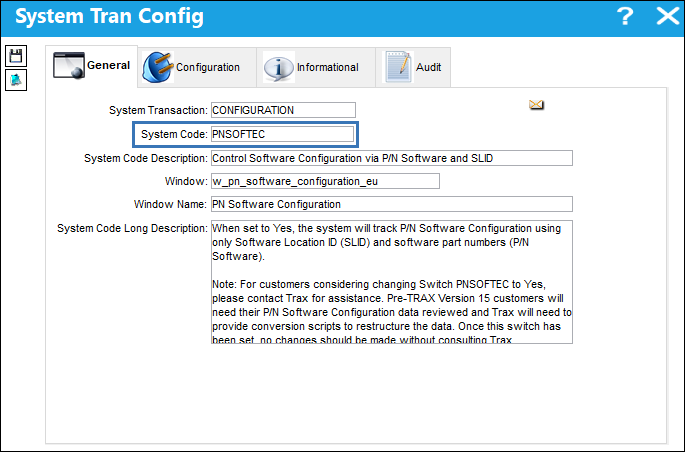685x452 pixels.
Task: Switch to the Audit tab
Action: 413,67
